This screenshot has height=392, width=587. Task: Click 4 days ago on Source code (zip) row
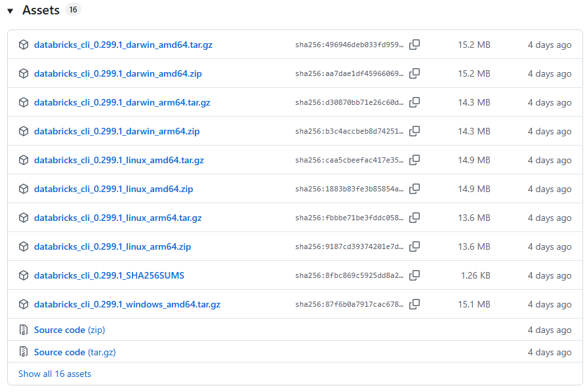(550, 330)
